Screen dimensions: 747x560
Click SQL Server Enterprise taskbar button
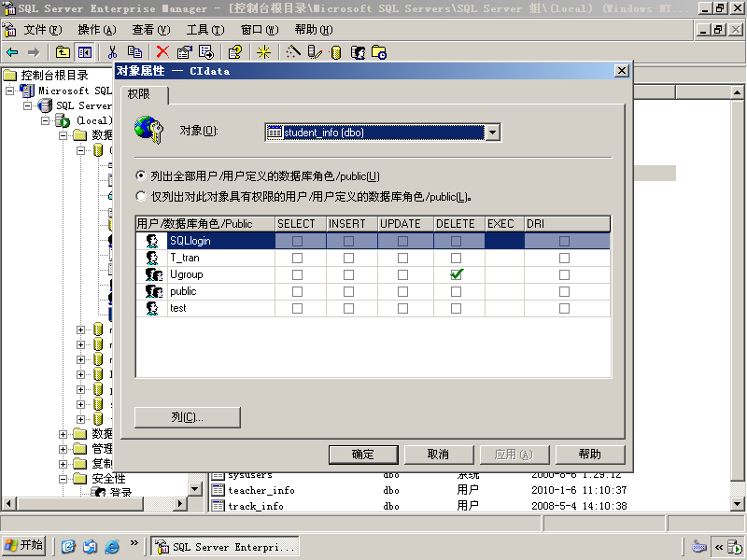(225, 547)
